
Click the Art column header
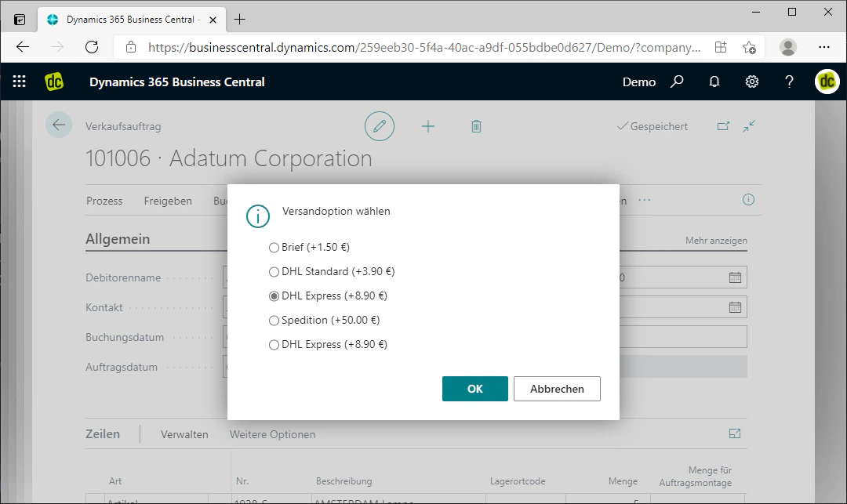115,481
